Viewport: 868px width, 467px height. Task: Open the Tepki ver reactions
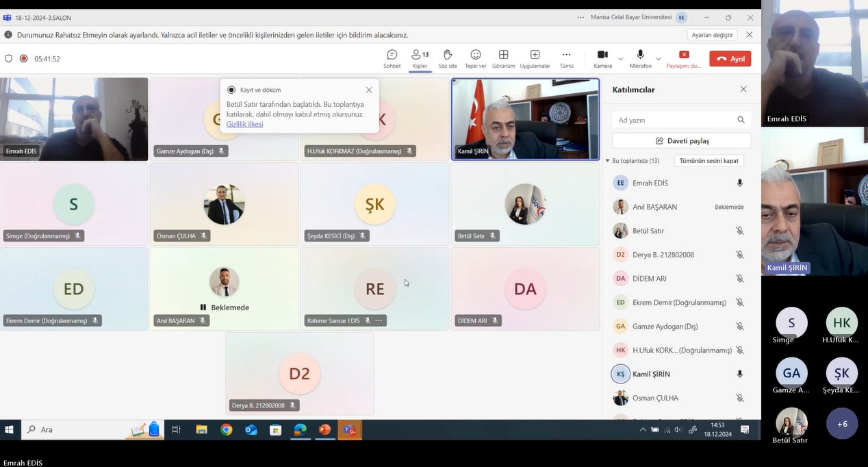[475, 58]
